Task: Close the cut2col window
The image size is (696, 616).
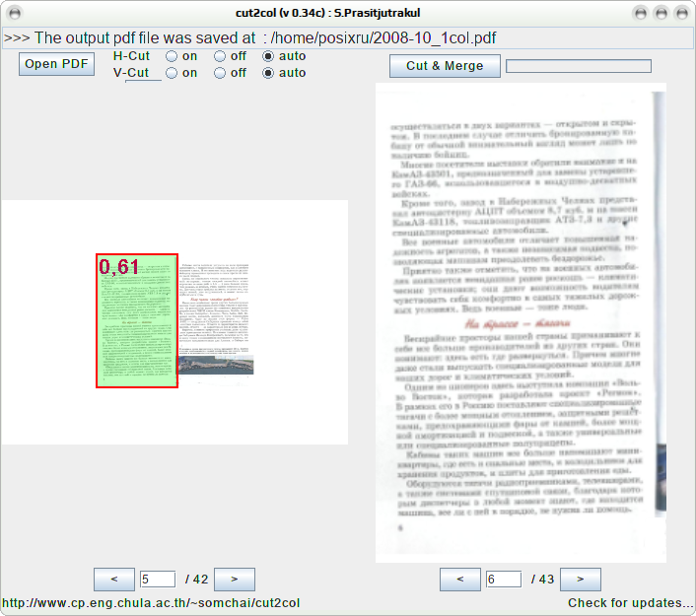Action: (681, 14)
